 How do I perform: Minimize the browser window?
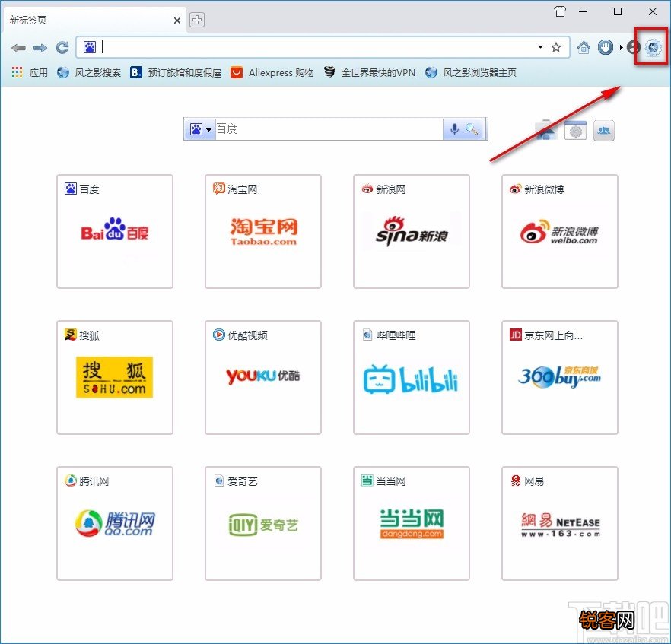(x=584, y=12)
